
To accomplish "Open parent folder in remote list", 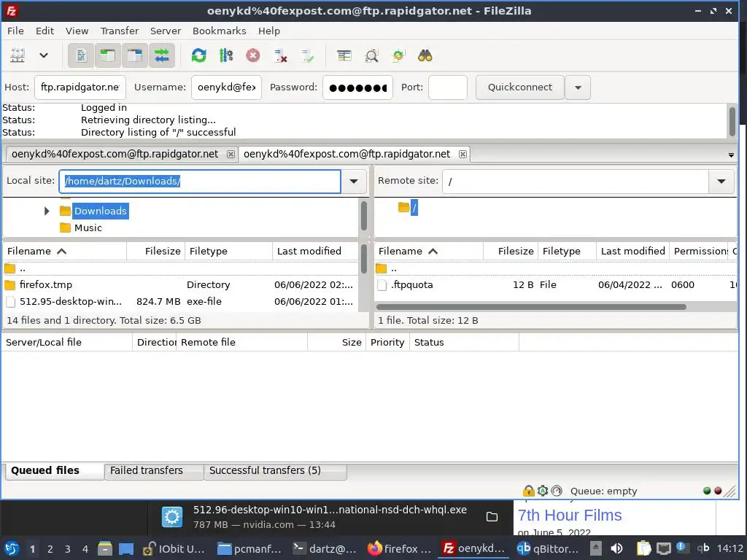I will pyautogui.click(x=555, y=268).
